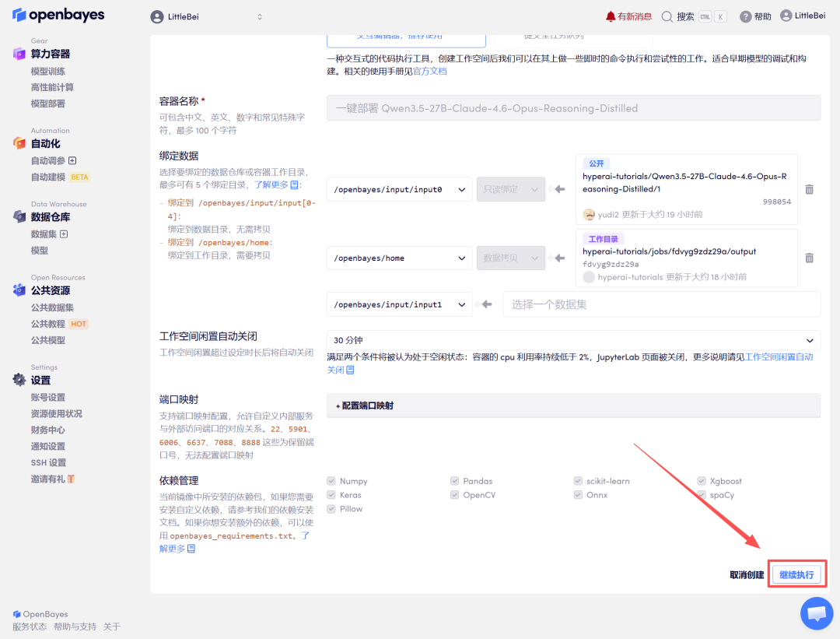Click the OpenBayes footer logo
Viewport: 840px width, 639px height.
click(40, 614)
